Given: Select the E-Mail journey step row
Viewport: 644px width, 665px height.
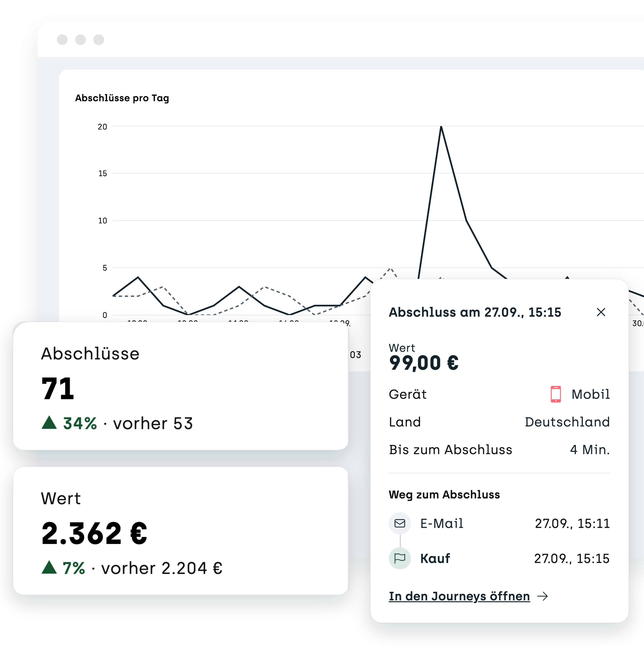Looking at the screenshot, I should tap(499, 523).
